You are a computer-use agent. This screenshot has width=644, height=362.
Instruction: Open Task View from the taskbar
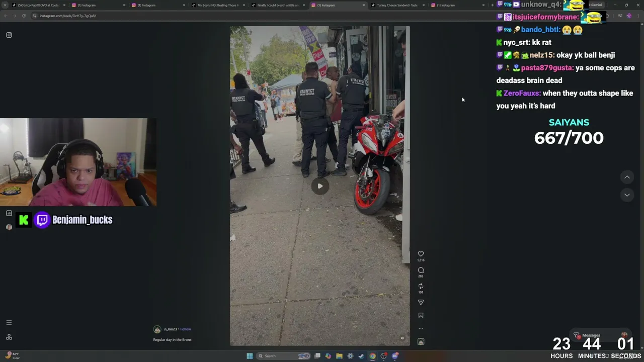317,356
